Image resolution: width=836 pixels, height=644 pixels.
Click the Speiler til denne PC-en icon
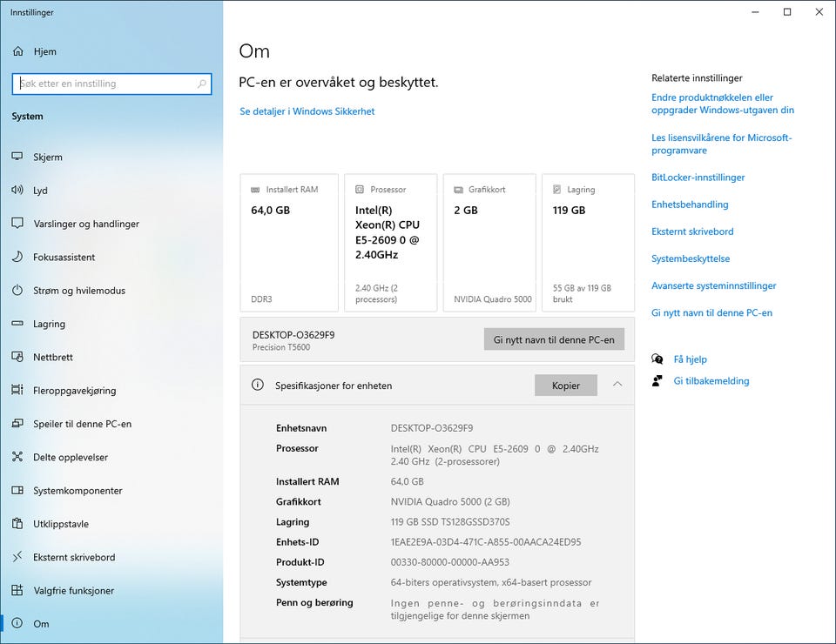coord(17,424)
